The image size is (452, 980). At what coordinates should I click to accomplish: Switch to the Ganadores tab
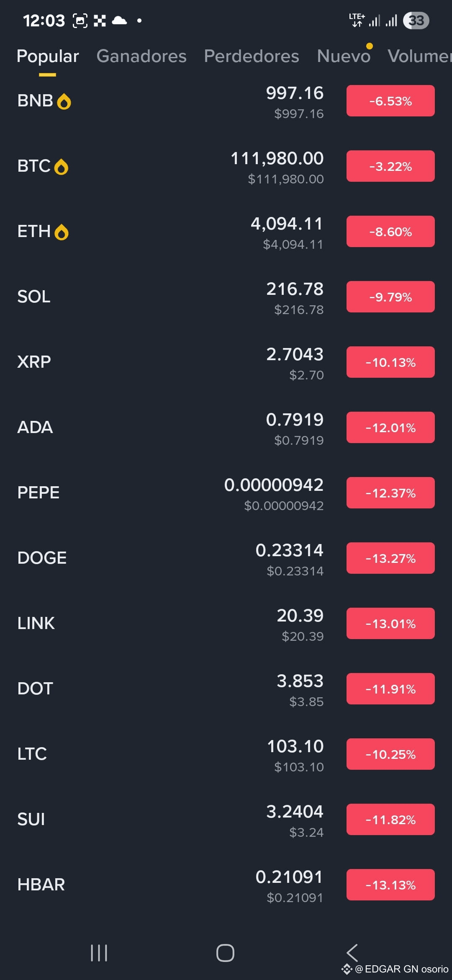141,56
